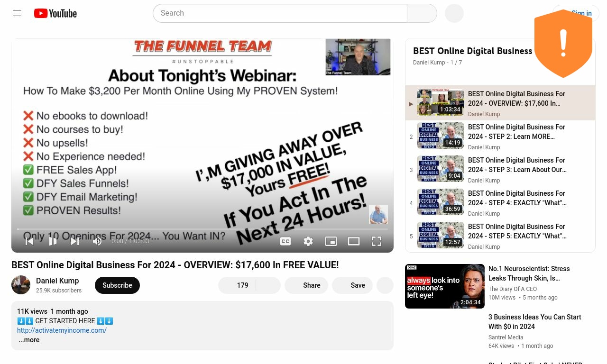
Task: Click the Search input field
Action: [280, 13]
